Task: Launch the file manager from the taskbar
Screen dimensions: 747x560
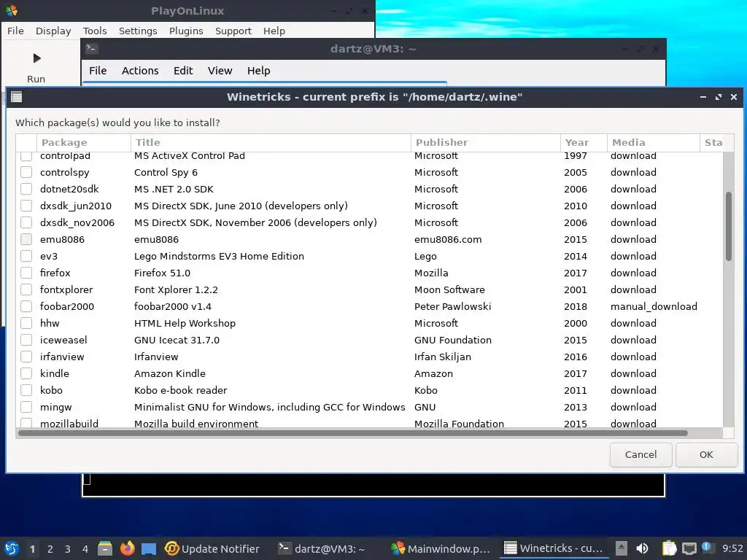Action: point(105,548)
